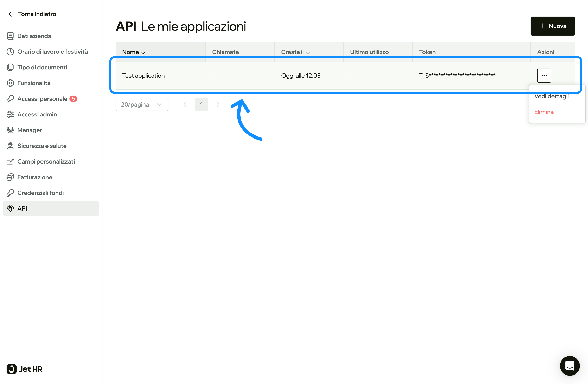588x384 pixels.
Task: Click the Dati azienda book icon
Action: point(10,36)
